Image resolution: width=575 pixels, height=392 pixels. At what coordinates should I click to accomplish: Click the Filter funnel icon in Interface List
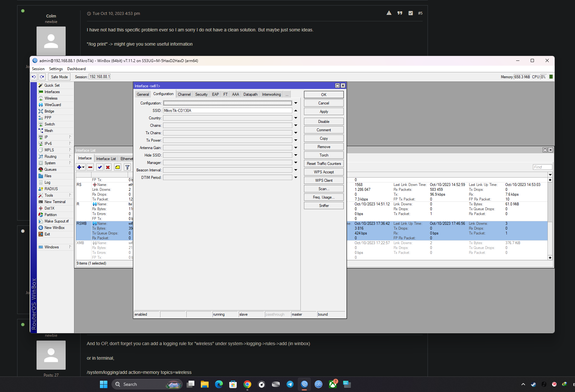[127, 167]
